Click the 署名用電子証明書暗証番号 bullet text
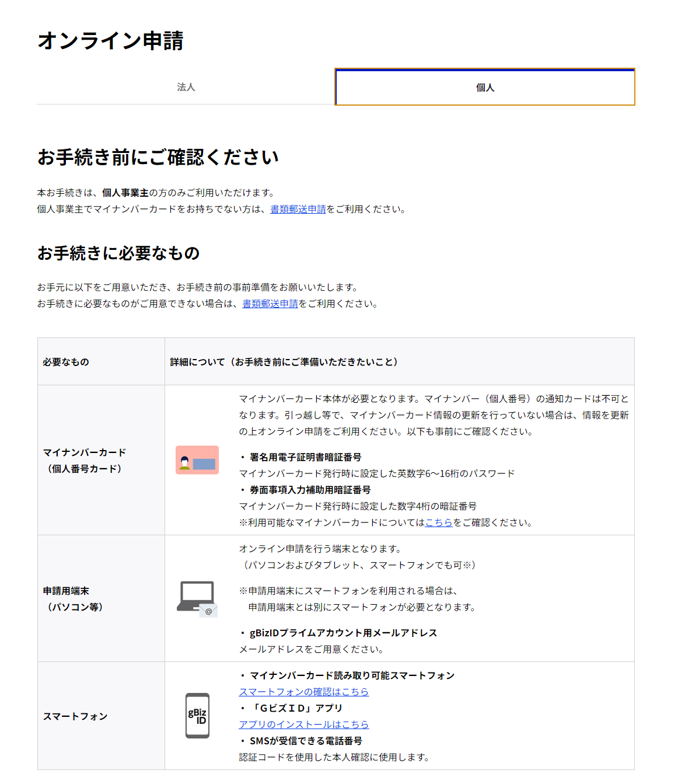Viewport: 678px width, 784px height. pyautogui.click(x=305, y=457)
